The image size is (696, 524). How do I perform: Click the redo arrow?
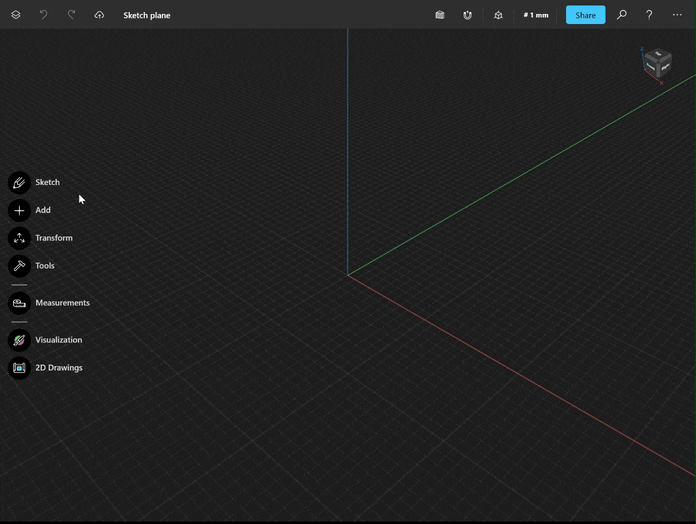pos(71,15)
